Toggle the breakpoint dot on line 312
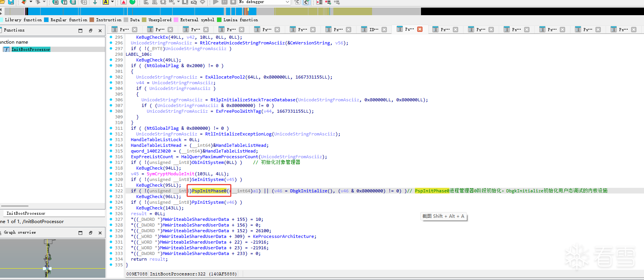The image size is (644, 280). (x=111, y=134)
